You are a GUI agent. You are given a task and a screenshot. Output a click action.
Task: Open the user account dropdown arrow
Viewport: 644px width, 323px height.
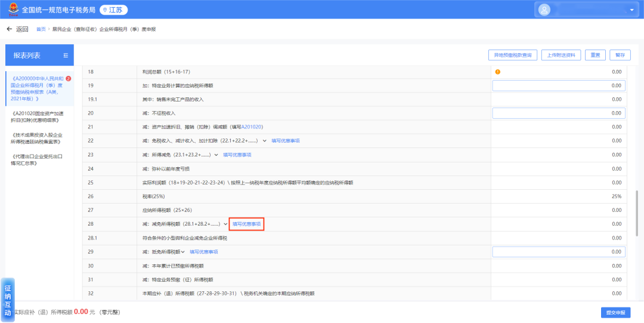(x=631, y=10)
